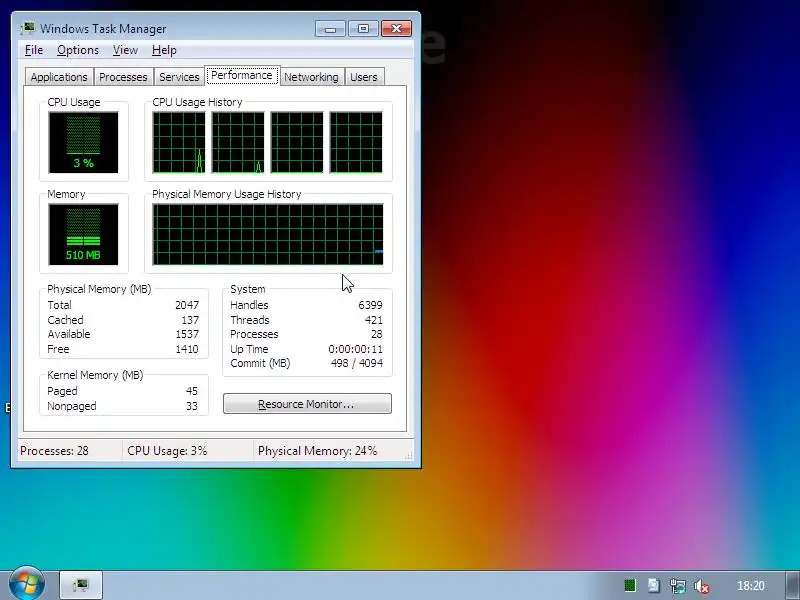Open the View menu
Screen dimensions: 800x600
pos(125,50)
